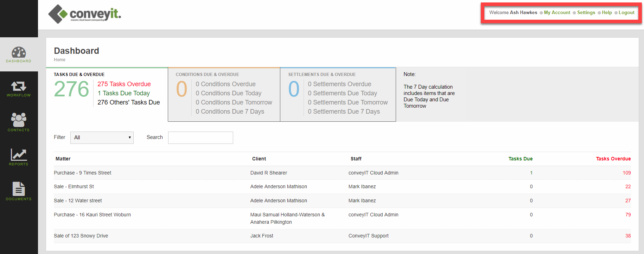The image size is (644, 254).
Task: Open the My Account link
Action: [x=557, y=13]
